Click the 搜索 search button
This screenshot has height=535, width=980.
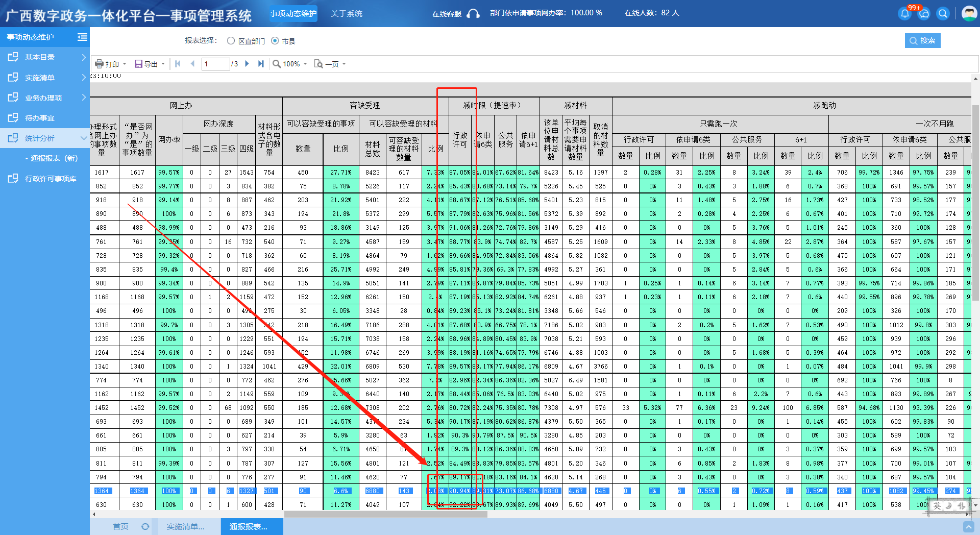coord(922,40)
